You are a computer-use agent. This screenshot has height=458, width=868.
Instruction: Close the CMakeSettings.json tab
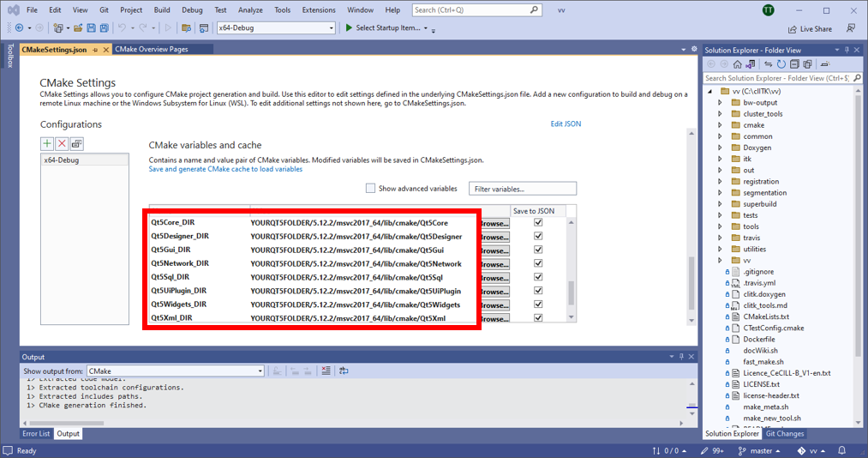pos(105,50)
